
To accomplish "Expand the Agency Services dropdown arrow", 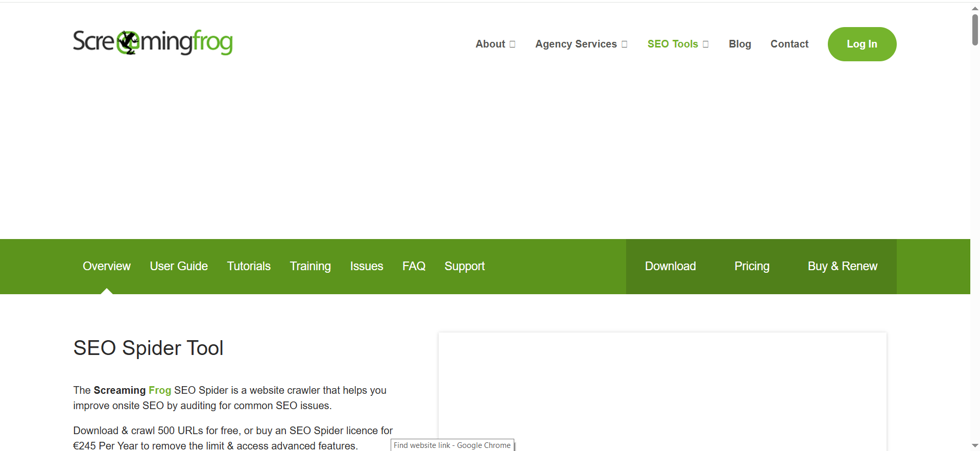I will pyautogui.click(x=625, y=44).
